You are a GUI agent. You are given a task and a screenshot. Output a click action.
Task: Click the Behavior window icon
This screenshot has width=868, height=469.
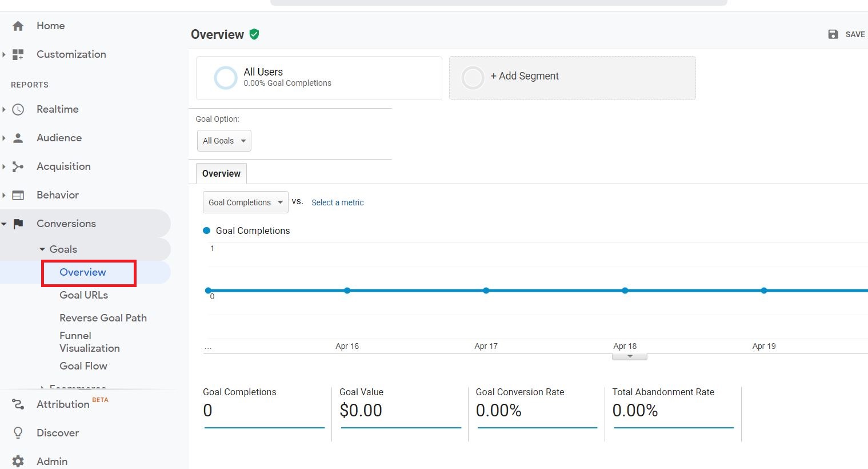click(18, 195)
